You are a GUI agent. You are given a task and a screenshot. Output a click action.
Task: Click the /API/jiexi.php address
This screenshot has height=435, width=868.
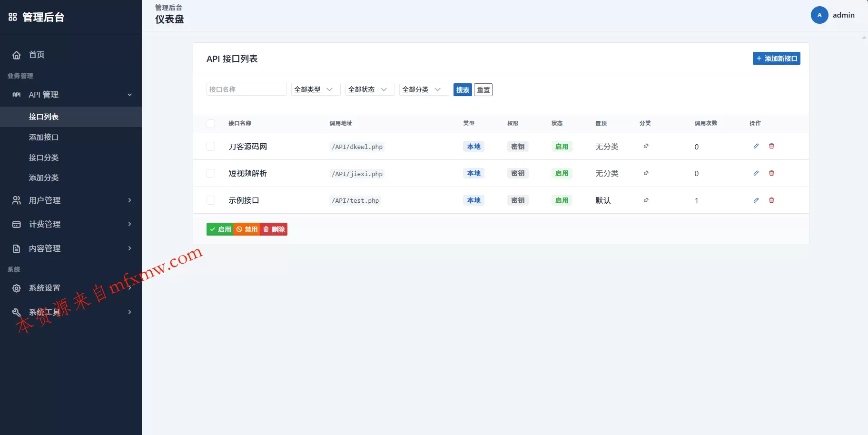(x=357, y=174)
